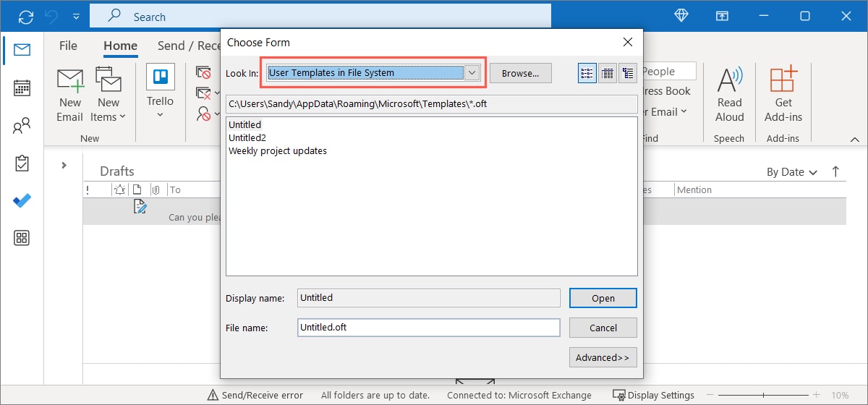Sort by Icon page column header
868x405 pixels.
137,189
